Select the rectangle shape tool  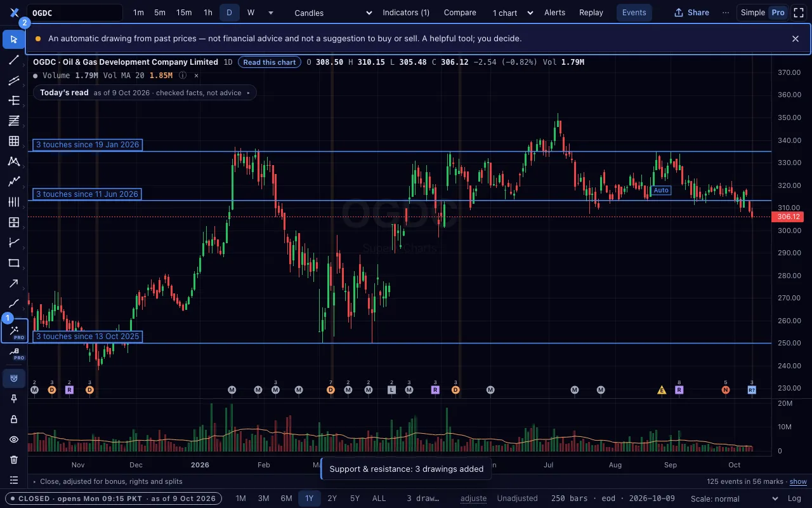(14, 263)
